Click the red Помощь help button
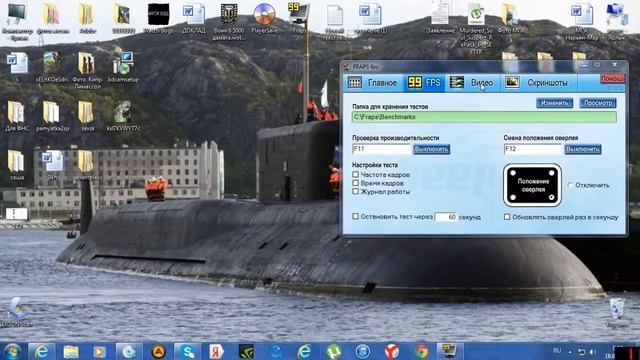 pos(612,78)
